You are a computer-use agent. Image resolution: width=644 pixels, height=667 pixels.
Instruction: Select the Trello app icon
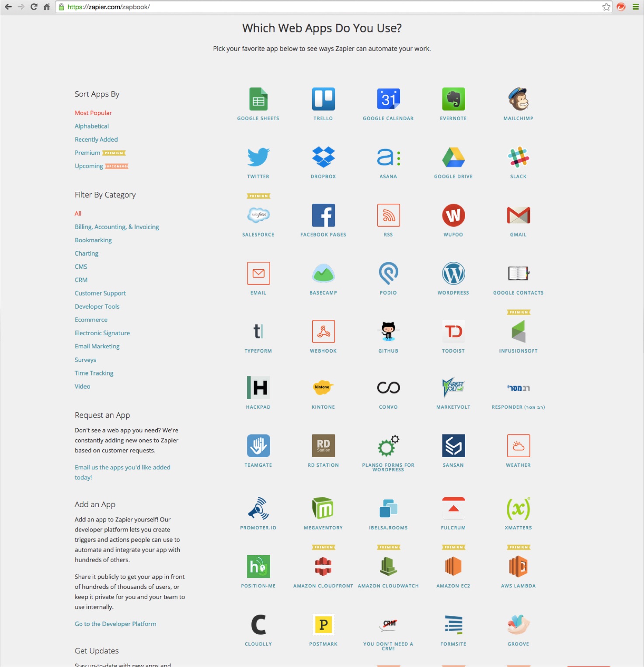coord(324,99)
